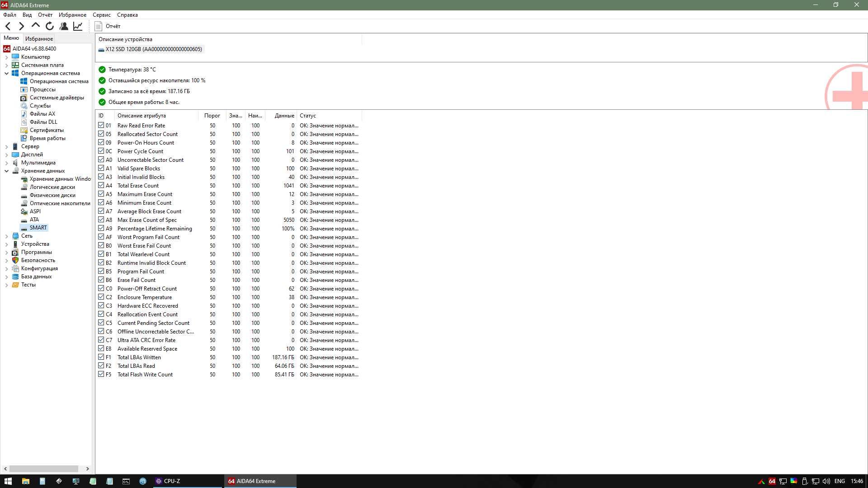Open Оптические накопители item
The image size is (868, 488).
[60, 203]
